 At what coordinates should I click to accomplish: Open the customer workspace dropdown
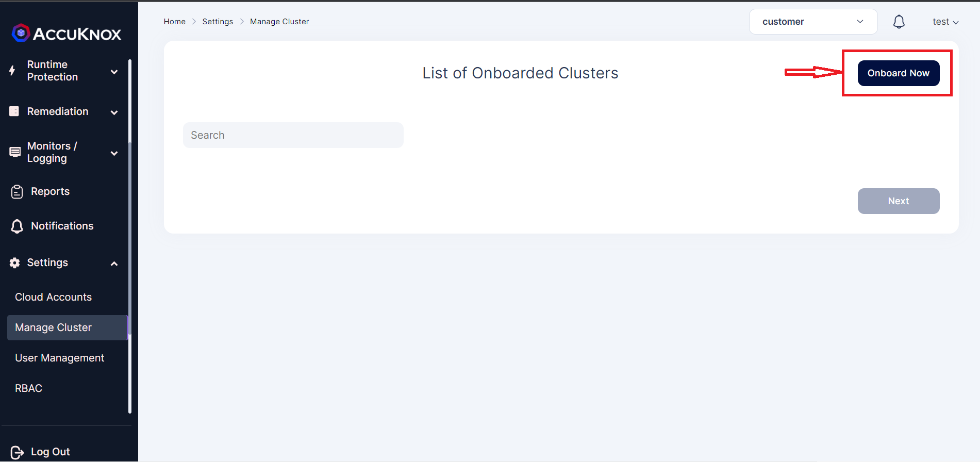(x=813, y=22)
